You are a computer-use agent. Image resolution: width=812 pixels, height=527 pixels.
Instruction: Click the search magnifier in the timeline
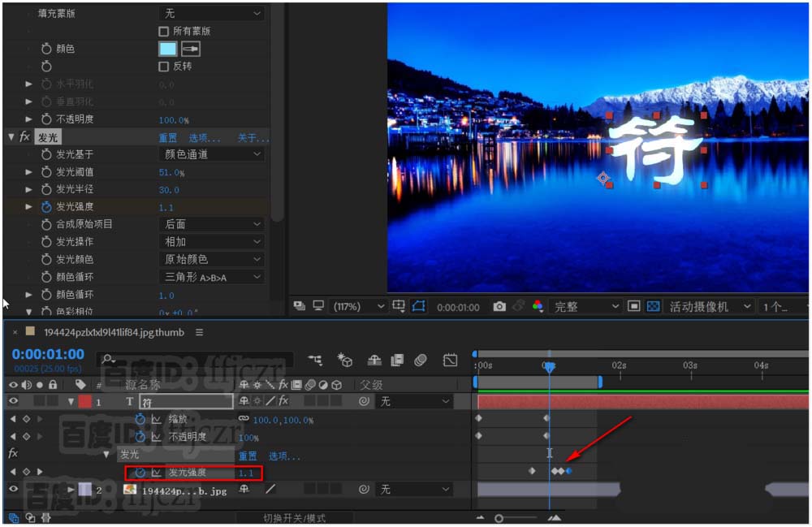click(106, 357)
